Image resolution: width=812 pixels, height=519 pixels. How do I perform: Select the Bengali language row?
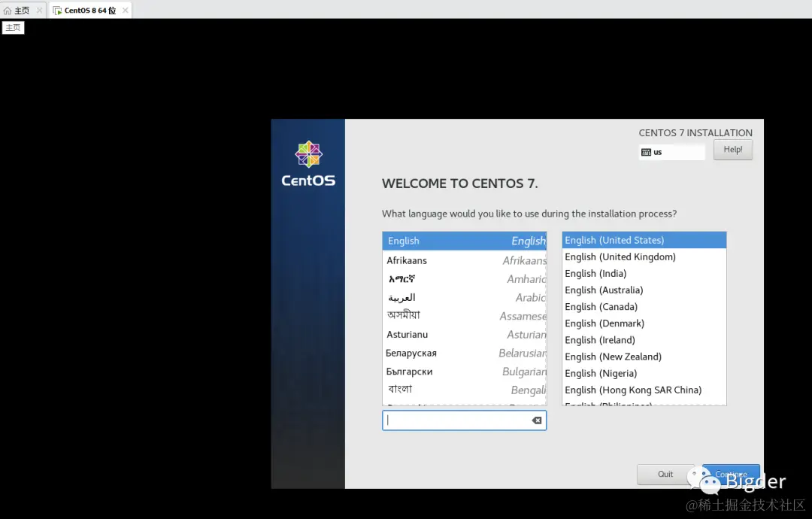click(x=465, y=390)
